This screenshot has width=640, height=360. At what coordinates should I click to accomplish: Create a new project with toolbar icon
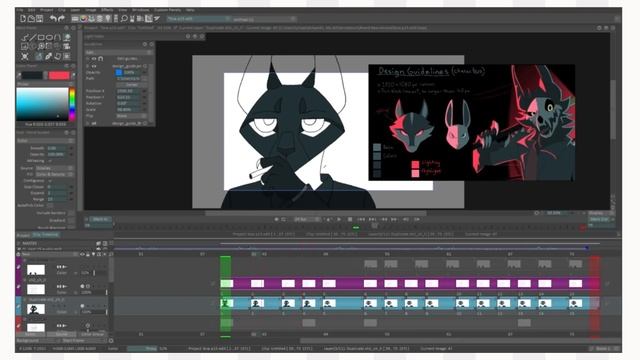23,18
